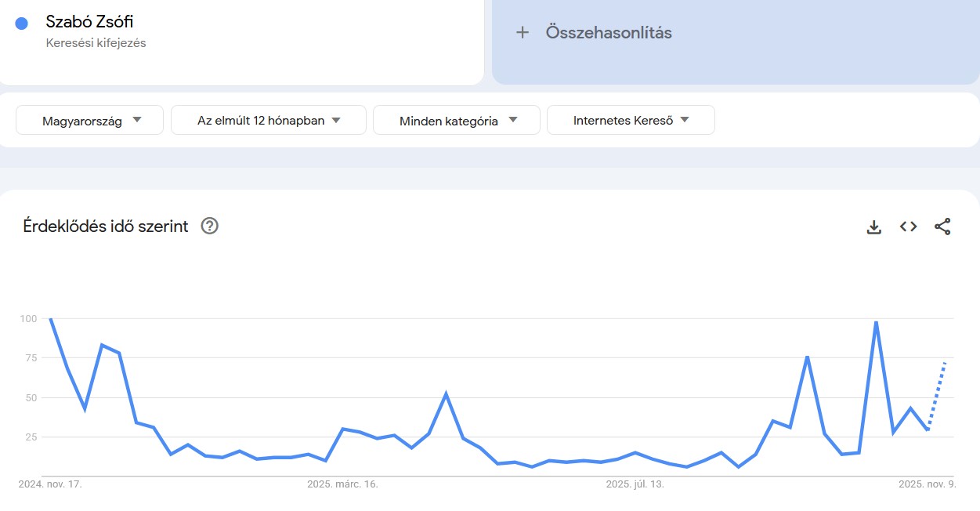The height and width of the screenshot is (511, 980).
Task: Click the blue legend dot beside Szabó Zsófi
Action: pyautogui.click(x=21, y=22)
